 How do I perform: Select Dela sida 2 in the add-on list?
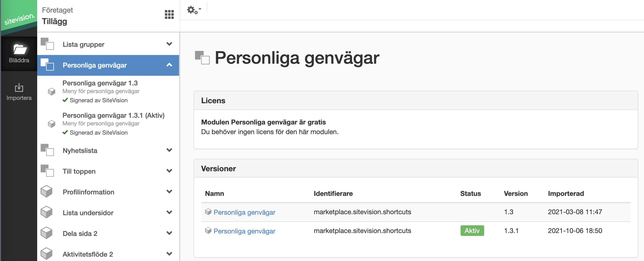[108, 234]
